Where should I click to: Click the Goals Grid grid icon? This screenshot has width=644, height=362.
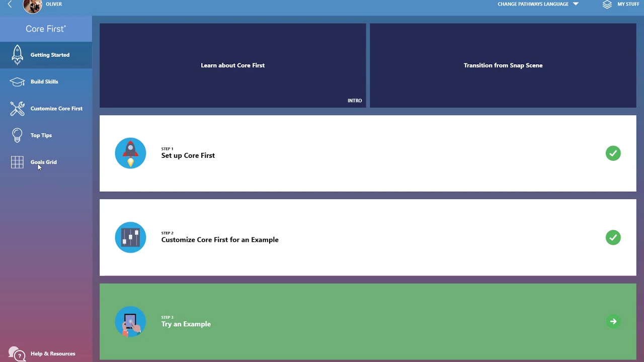[17, 162]
